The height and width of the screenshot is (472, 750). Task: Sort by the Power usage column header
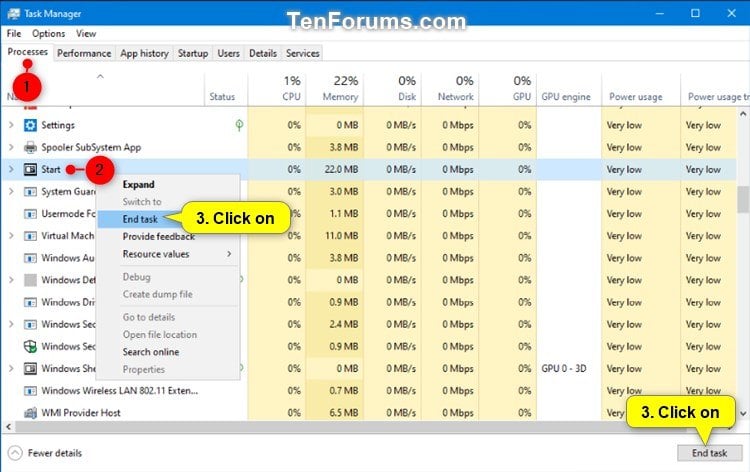641,88
